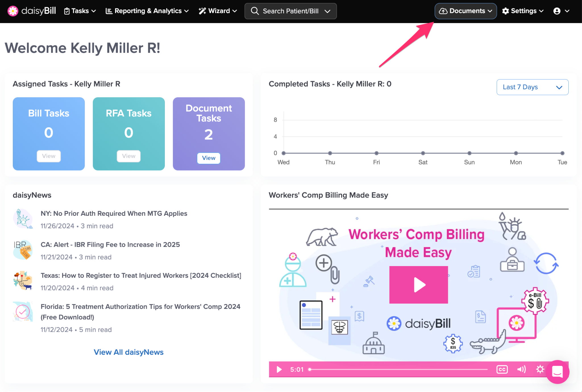
Task: Open the chat support bubble
Action: coord(557,372)
